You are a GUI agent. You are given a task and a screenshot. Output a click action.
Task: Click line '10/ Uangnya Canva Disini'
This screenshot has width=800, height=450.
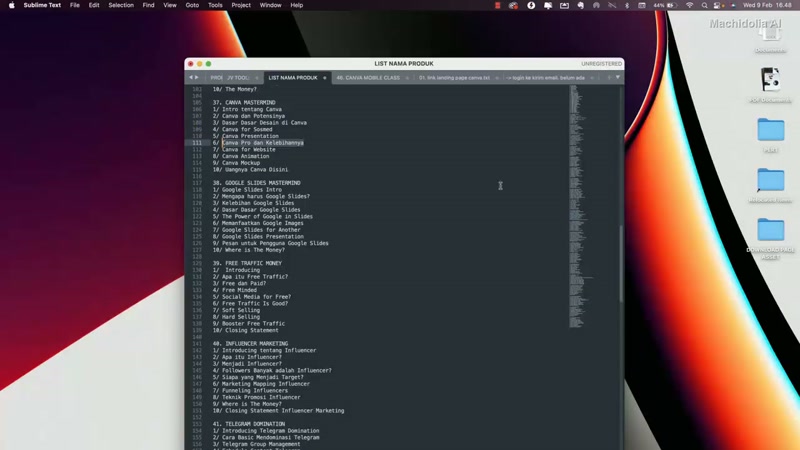(250, 169)
